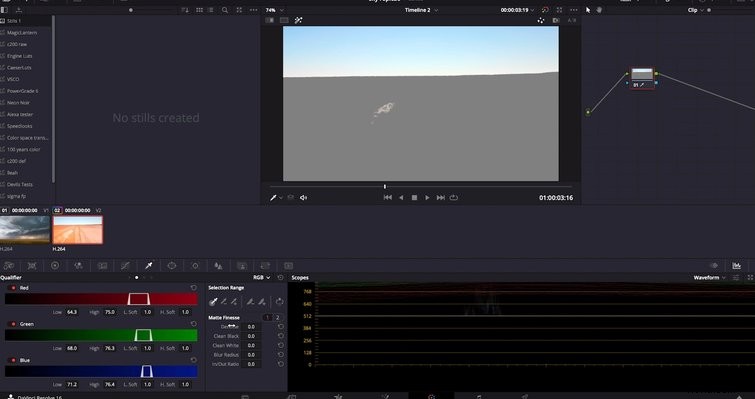Select the feather add tool
The image size is (755, 399).
[x=261, y=302]
